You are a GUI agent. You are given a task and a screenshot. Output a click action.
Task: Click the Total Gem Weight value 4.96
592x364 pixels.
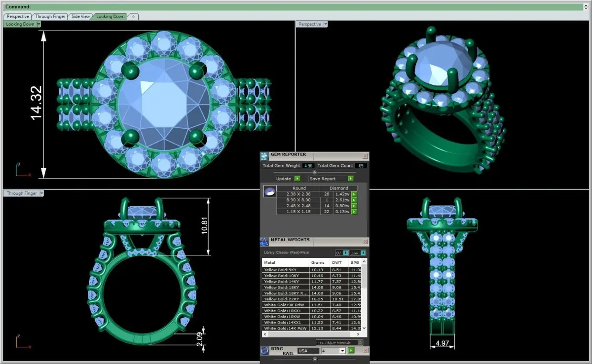[308, 166]
